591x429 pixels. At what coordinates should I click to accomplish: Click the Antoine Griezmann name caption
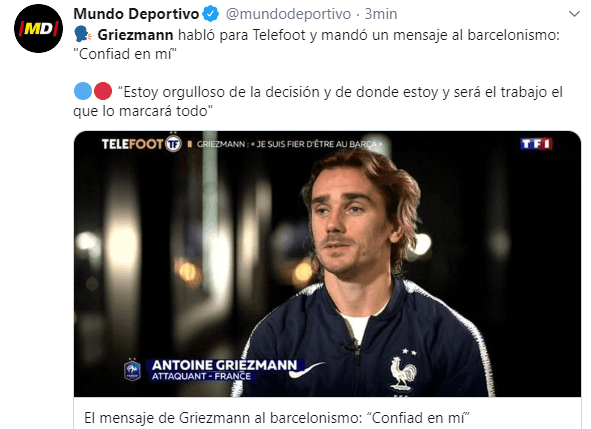[x=225, y=365]
